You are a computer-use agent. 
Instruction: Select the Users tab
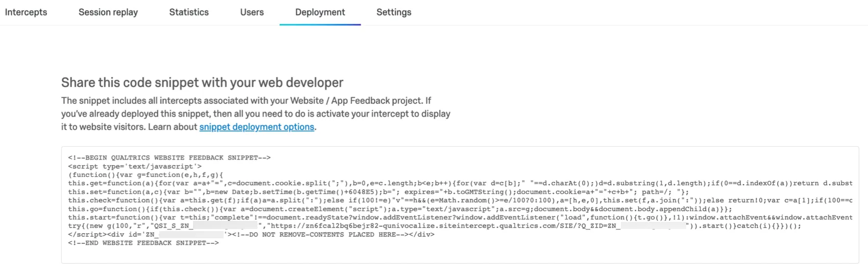pos(252,12)
